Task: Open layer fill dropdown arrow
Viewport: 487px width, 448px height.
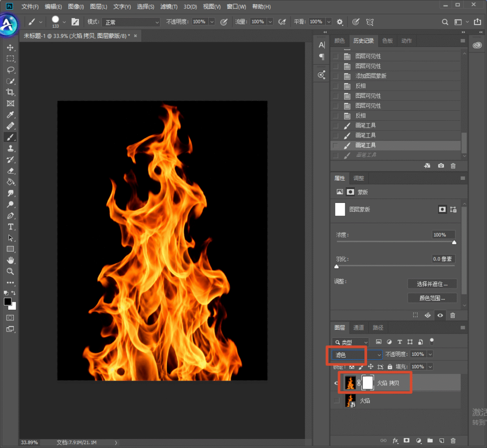Action: [430, 367]
